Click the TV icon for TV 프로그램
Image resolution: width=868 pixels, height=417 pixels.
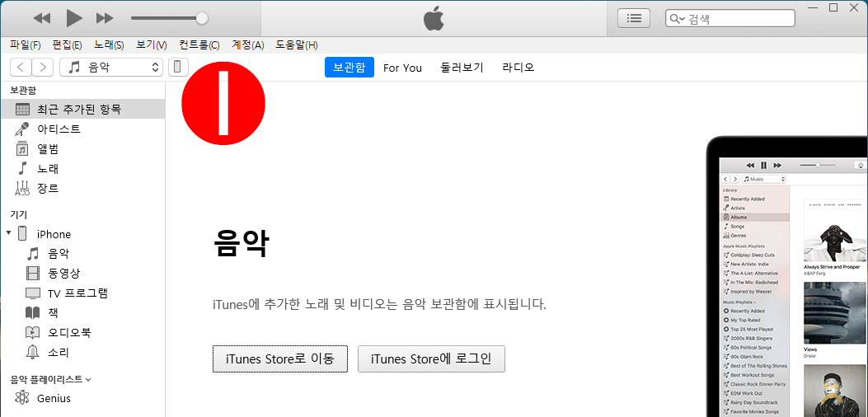point(33,293)
